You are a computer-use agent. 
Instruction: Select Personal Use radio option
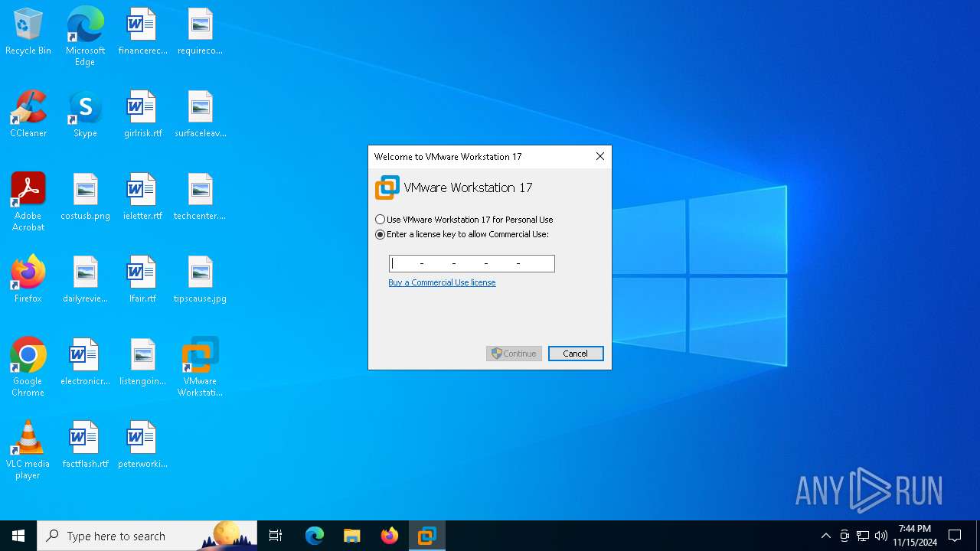[464, 220]
